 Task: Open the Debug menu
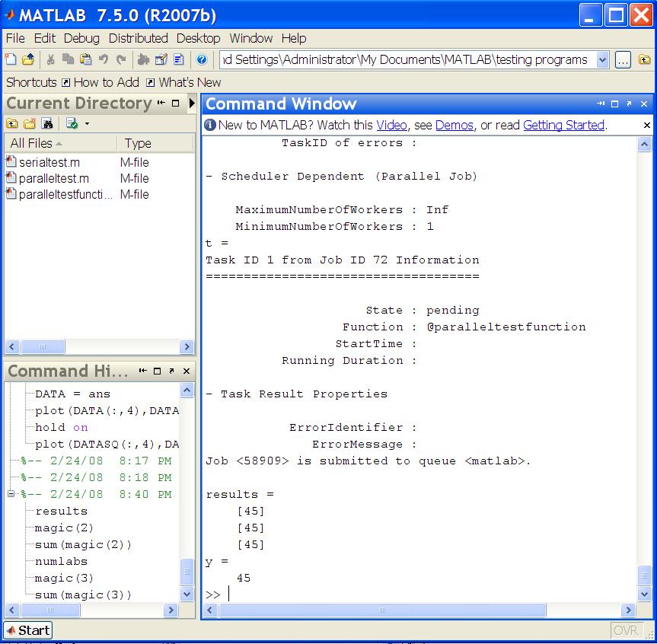(81, 38)
